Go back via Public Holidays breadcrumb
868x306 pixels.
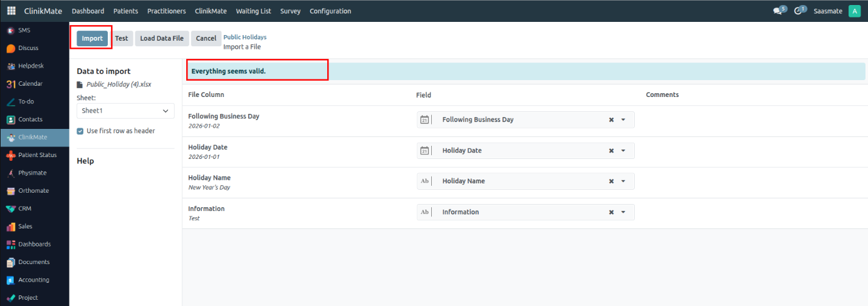click(x=244, y=37)
